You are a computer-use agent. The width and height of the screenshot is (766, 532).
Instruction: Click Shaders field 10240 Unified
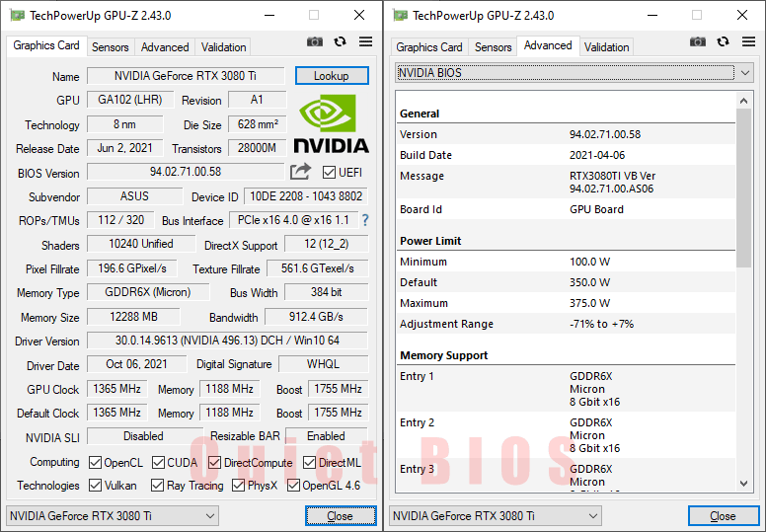tap(141, 244)
